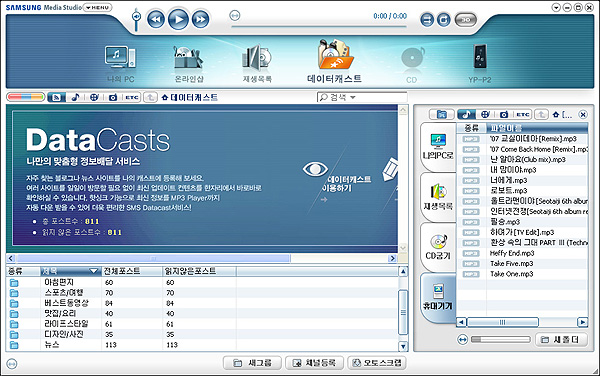
Task: Select photo filter in device panel toolbar
Action: pyautogui.click(x=504, y=114)
